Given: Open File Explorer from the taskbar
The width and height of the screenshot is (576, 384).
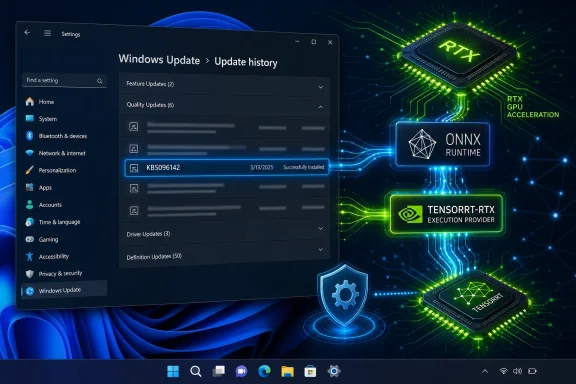Looking at the screenshot, I should (287, 372).
